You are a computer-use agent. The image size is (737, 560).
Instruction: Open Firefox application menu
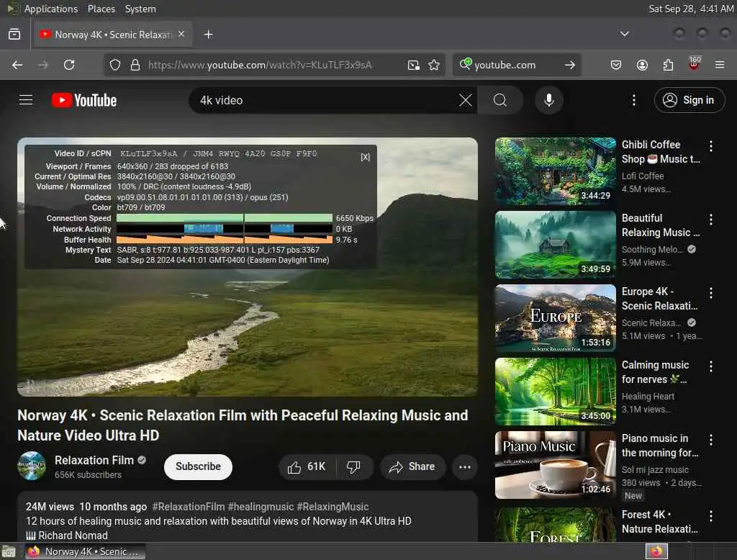point(720,65)
